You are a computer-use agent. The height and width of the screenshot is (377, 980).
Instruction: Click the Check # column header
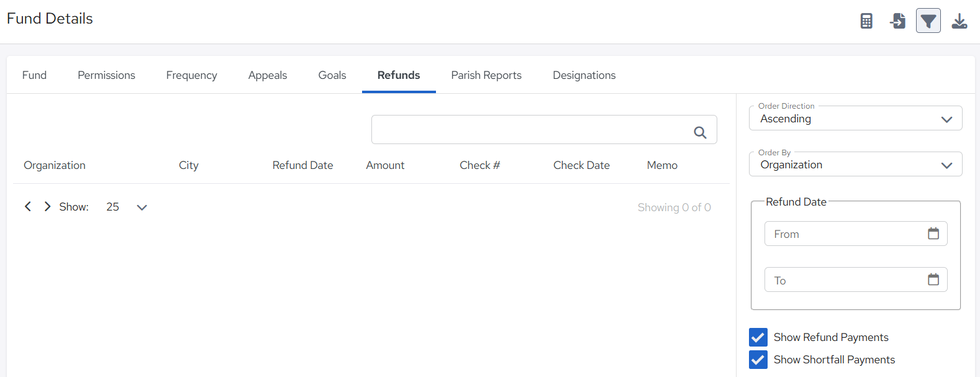(x=479, y=165)
